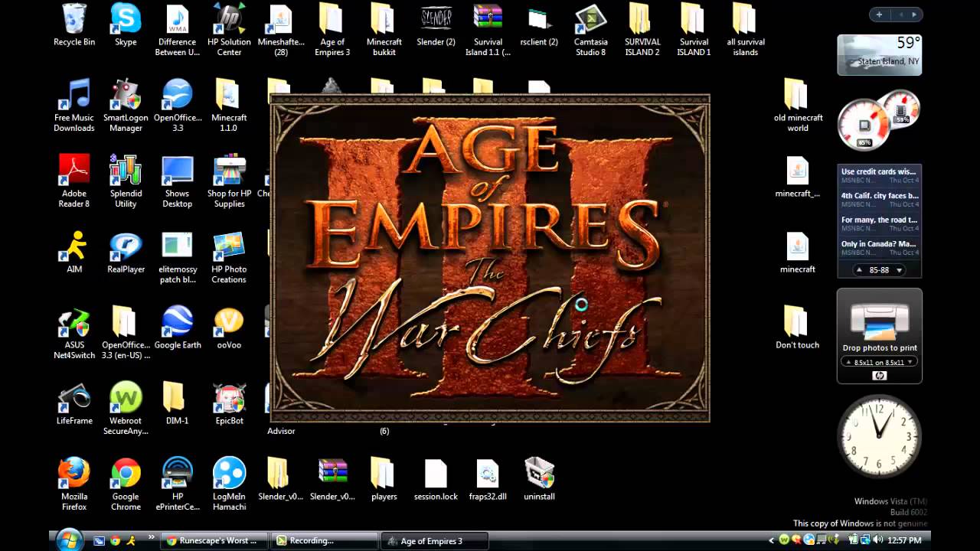Screen dimensions: 980x551
Task: Select the players folder
Action: [384, 480]
